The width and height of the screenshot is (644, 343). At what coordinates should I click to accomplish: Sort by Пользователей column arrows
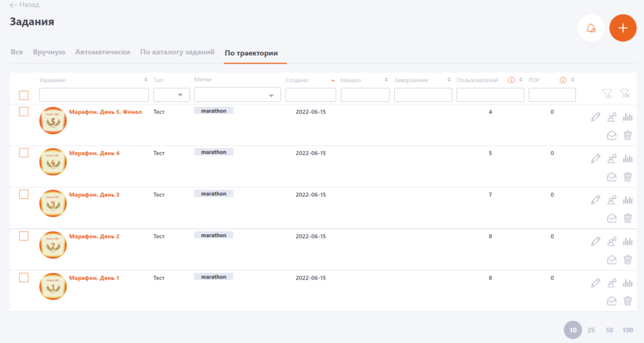click(520, 80)
